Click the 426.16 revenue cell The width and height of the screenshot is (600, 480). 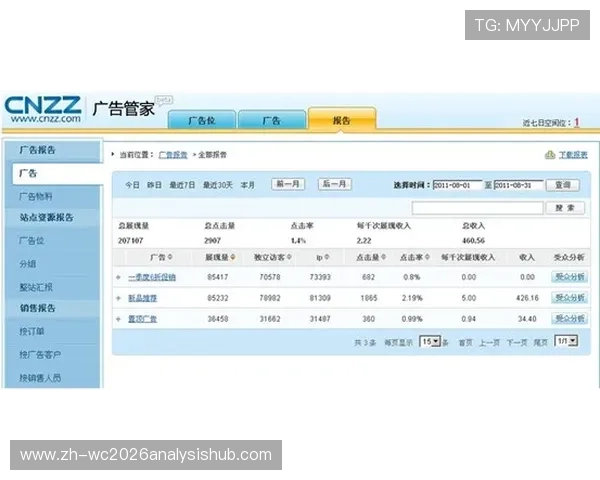click(527, 298)
